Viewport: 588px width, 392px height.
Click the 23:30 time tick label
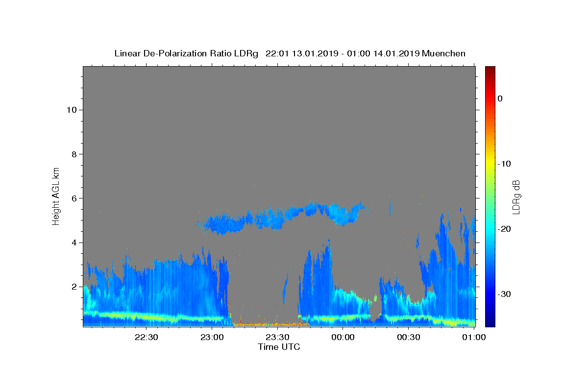[277, 337]
